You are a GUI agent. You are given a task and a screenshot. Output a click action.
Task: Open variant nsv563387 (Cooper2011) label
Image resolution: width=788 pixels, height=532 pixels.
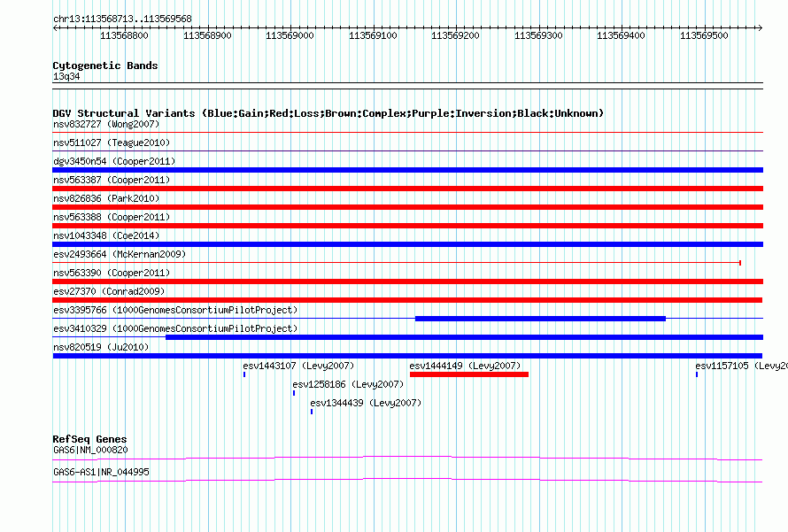(x=112, y=180)
